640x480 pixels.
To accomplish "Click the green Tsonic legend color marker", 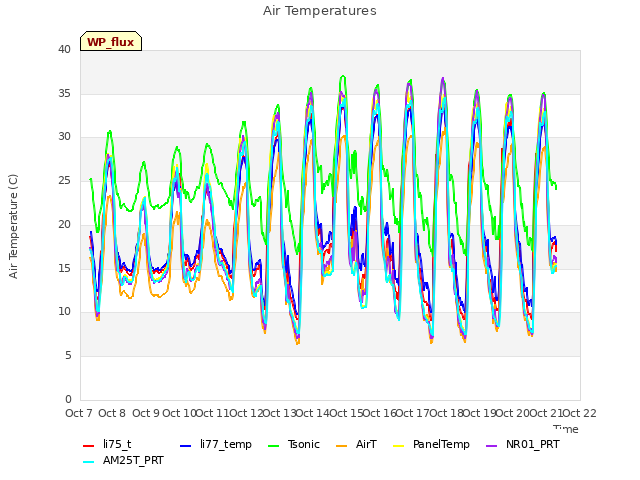I will (x=273, y=446).
